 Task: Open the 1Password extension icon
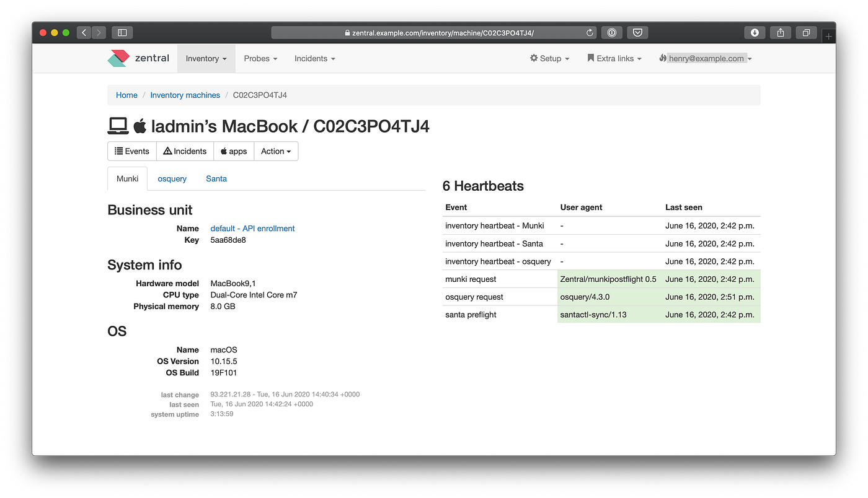611,32
